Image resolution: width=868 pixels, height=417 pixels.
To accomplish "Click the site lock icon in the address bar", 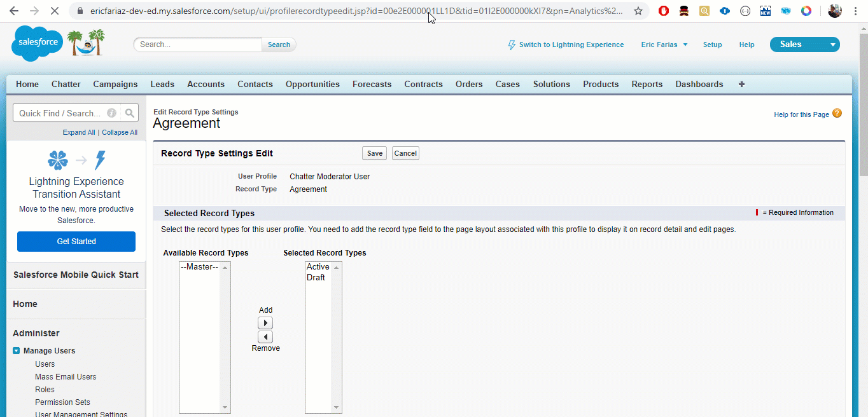I will [80, 11].
